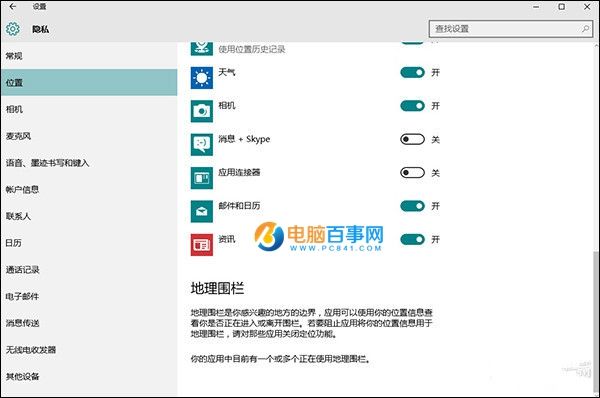The width and height of the screenshot is (600, 398).
Task: Open 语音、墨迹书写和键入 section
Action: point(89,163)
